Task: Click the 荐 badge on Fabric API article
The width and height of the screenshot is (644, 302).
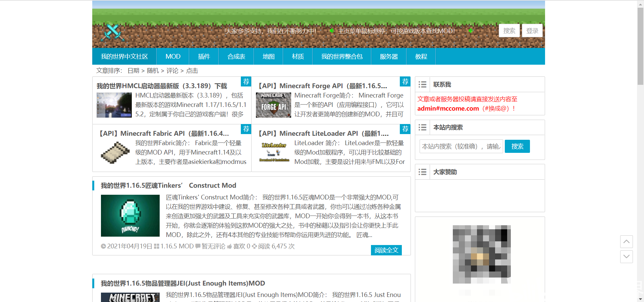Action: 246,129
